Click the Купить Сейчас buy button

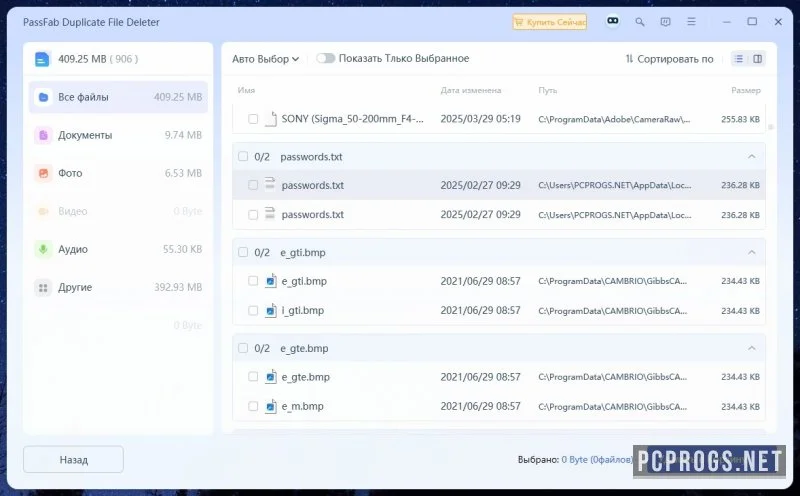point(549,22)
